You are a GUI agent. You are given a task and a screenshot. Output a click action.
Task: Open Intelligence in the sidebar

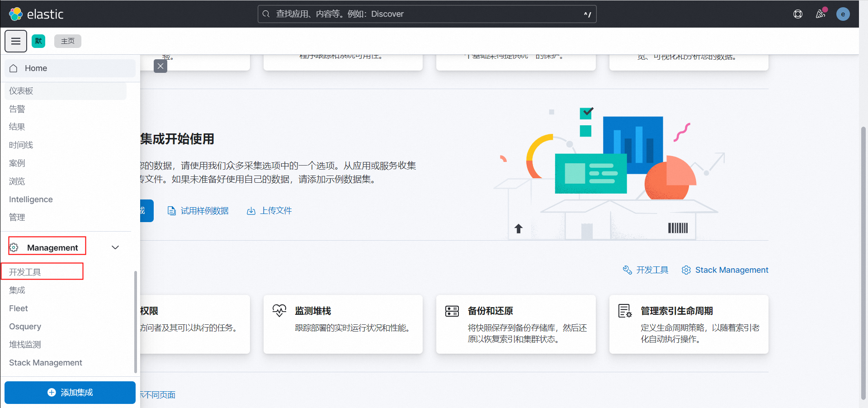(x=31, y=199)
